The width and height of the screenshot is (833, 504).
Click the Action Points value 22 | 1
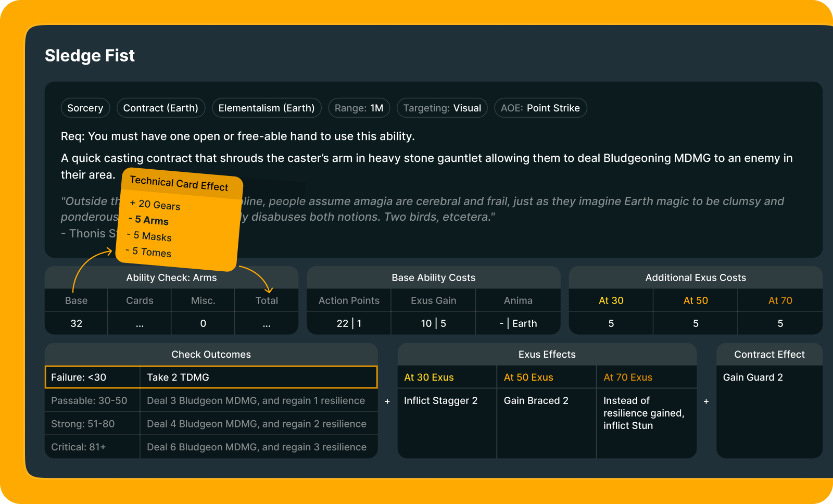point(349,323)
